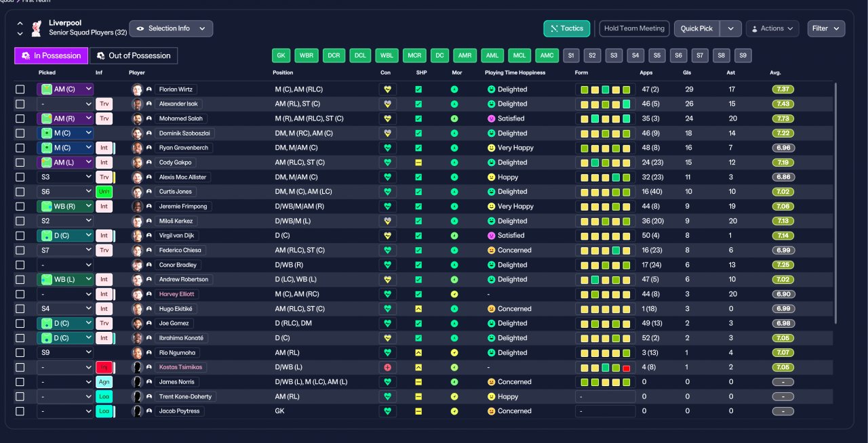
Task: Tick the checkbox for Mohamed Salah
Action: (20, 119)
